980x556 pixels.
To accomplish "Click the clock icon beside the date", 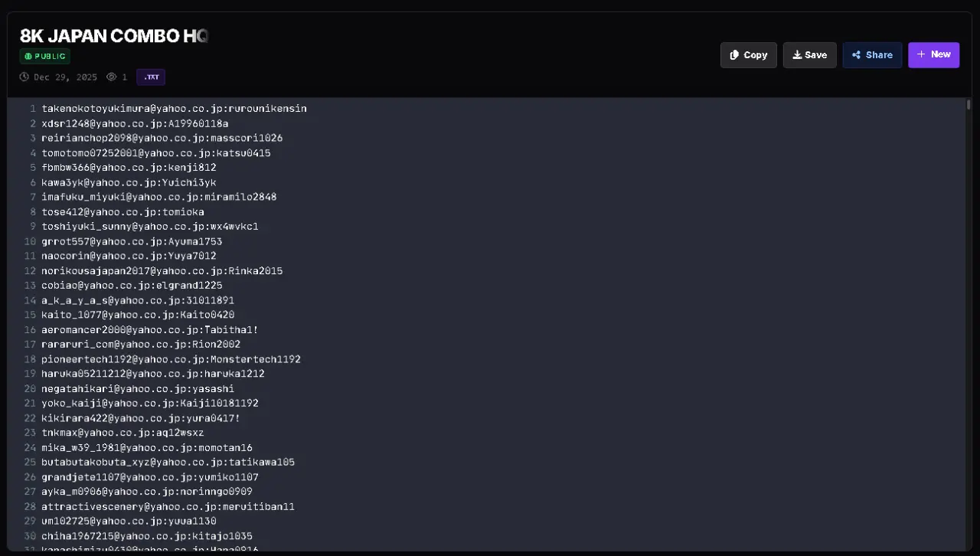I will [x=24, y=77].
